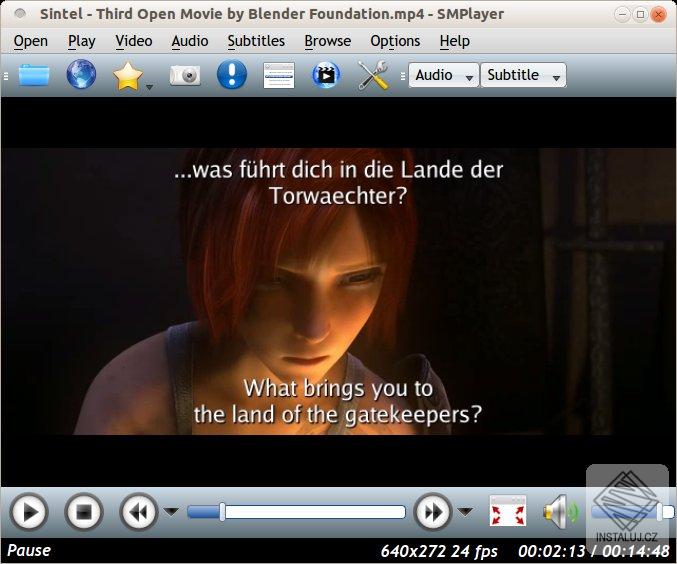Viewport: 677px width, 564px height.
Task: Click the elapsed time 00:02:13 display
Action: pos(552,551)
